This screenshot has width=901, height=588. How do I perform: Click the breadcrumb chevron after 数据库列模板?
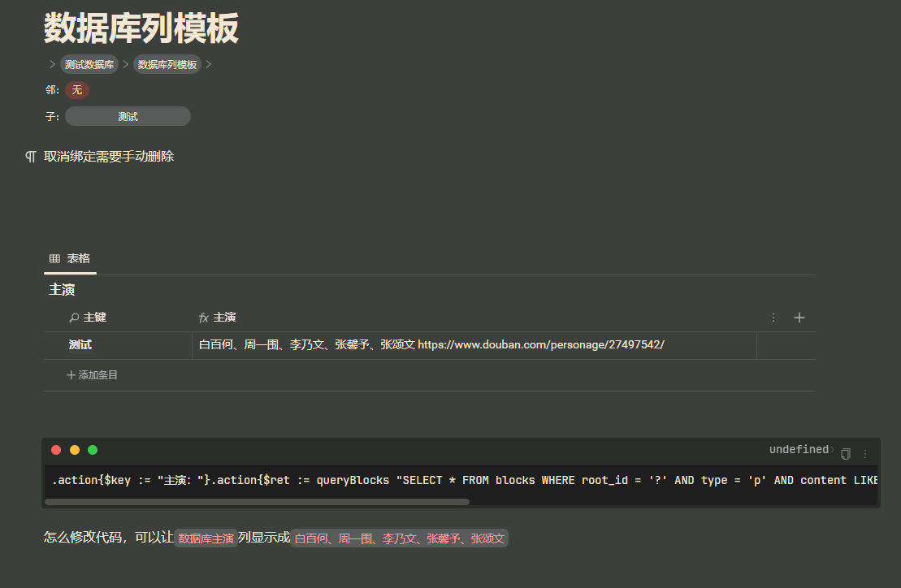[208, 64]
